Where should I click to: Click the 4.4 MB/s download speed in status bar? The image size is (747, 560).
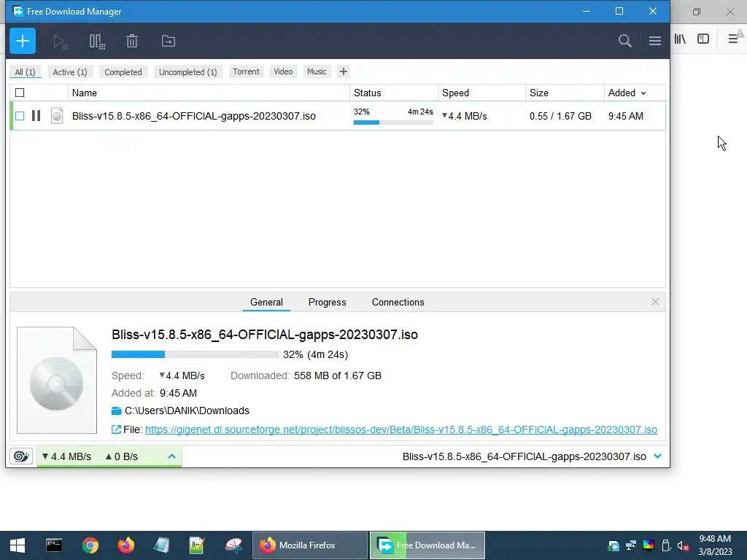pos(66,456)
